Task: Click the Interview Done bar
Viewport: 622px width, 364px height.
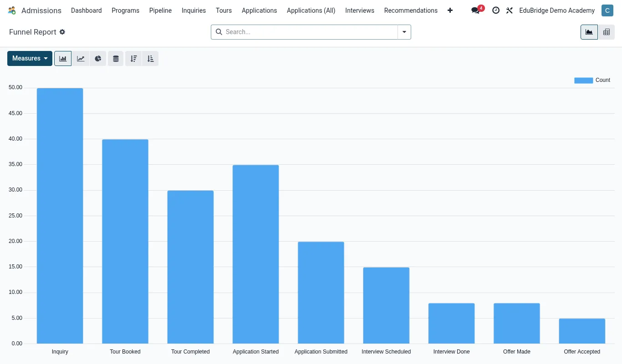Action: coord(451,324)
